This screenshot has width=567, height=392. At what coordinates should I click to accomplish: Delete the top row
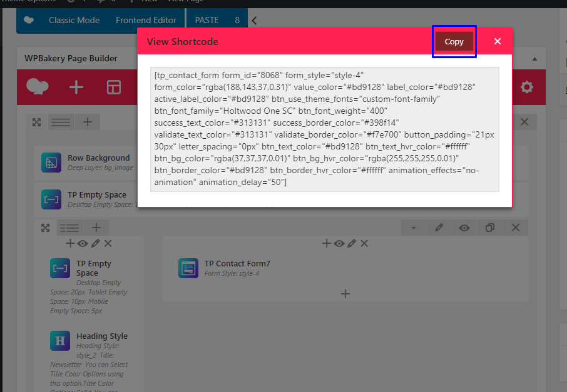[x=524, y=122]
